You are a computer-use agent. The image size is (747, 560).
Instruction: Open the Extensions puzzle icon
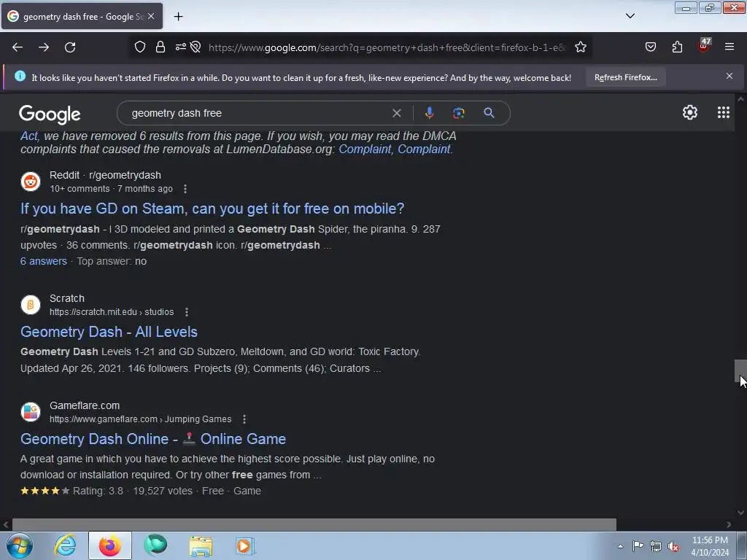click(677, 47)
